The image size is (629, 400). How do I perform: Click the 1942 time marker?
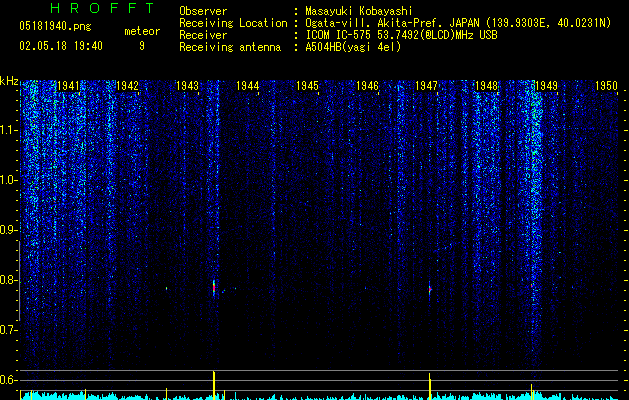pos(127,85)
